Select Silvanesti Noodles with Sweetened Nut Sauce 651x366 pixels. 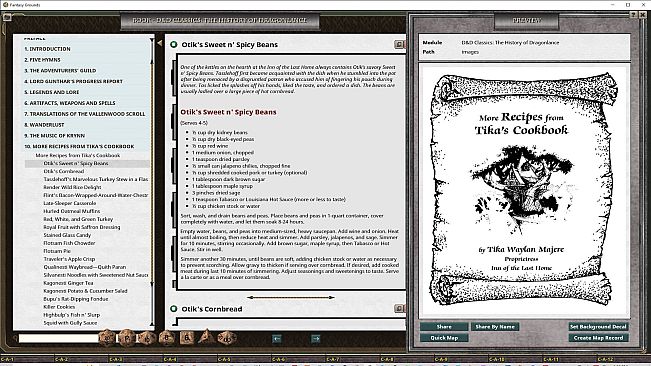point(95,275)
